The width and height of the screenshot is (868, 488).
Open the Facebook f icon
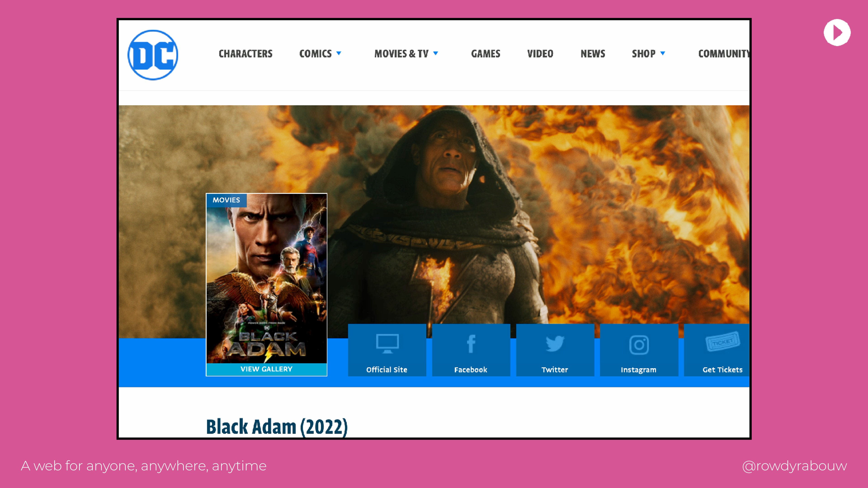[471, 343]
